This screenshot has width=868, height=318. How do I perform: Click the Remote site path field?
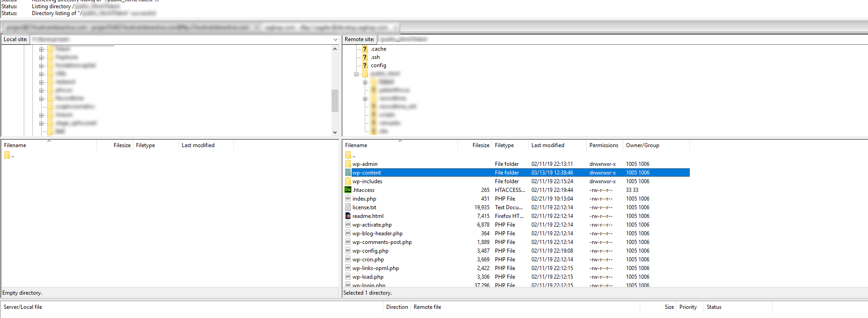click(x=622, y=39)
